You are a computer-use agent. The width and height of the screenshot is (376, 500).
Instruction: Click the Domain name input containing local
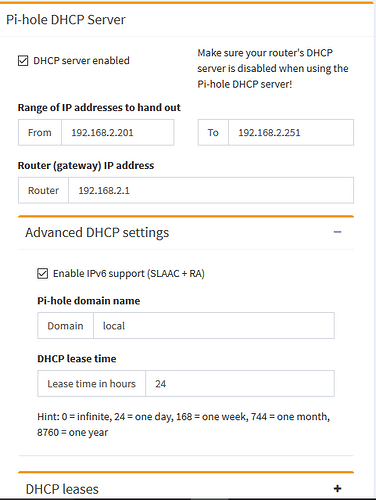[214, 326]
